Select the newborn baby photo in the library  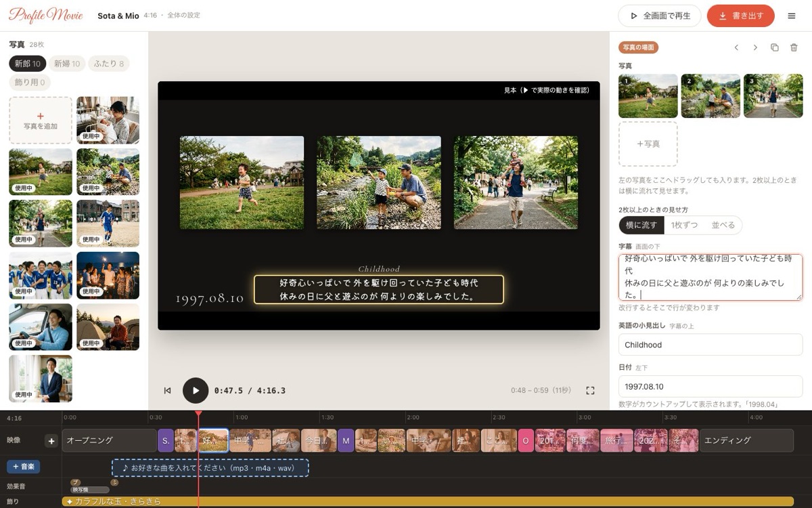tap(108, 121)
